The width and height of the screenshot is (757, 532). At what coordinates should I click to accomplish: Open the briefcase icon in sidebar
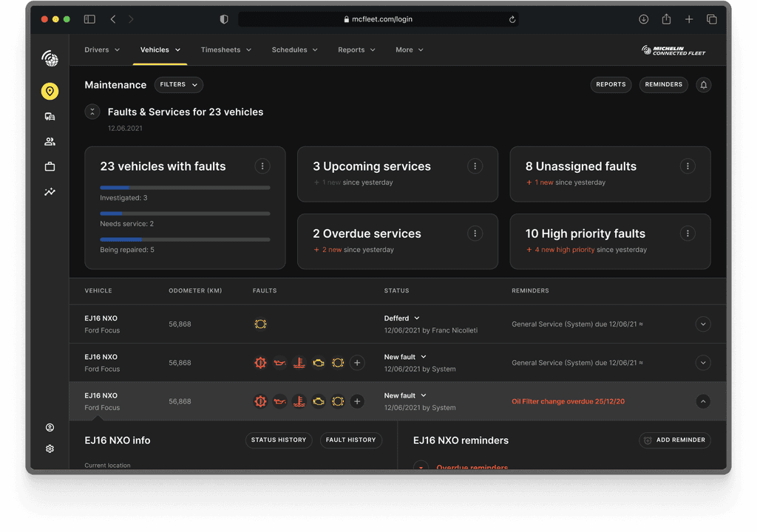(x=50, y=166)
